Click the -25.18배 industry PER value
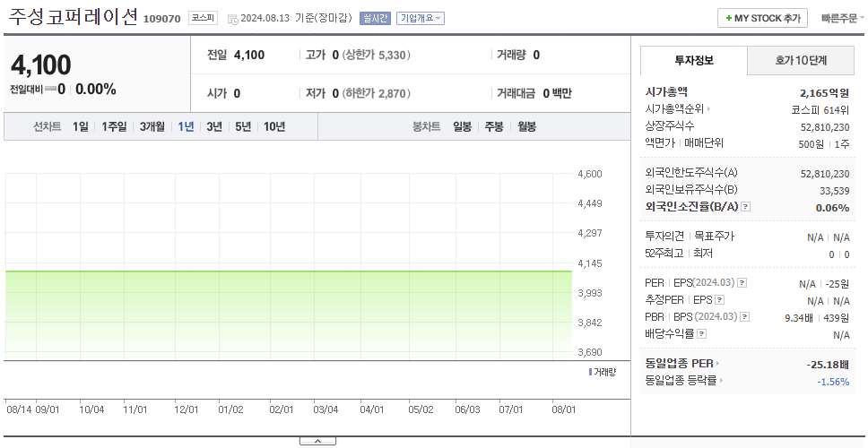Image resolution: width=868 pixels, height=448 pixels. 828,365
